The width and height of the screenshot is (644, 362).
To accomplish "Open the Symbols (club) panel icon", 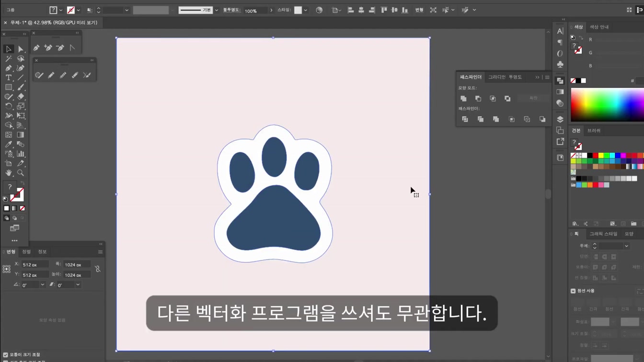I will (560, 64).
